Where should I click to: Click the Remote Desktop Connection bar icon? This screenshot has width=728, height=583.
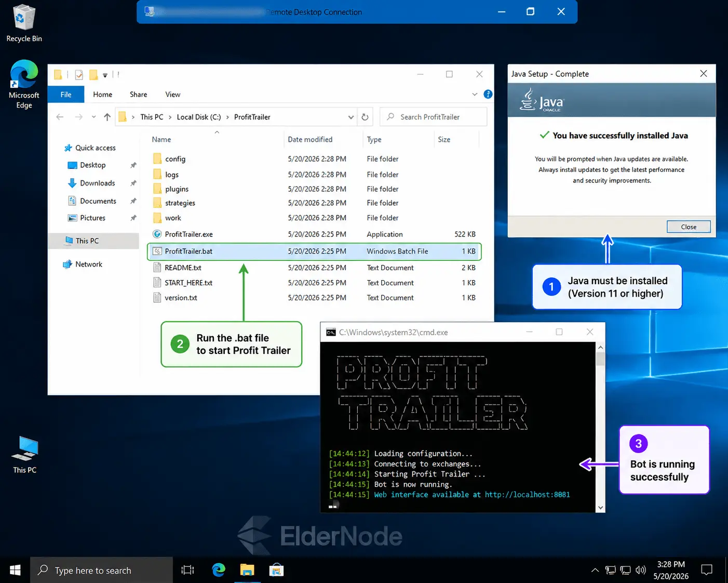(150, 11)
